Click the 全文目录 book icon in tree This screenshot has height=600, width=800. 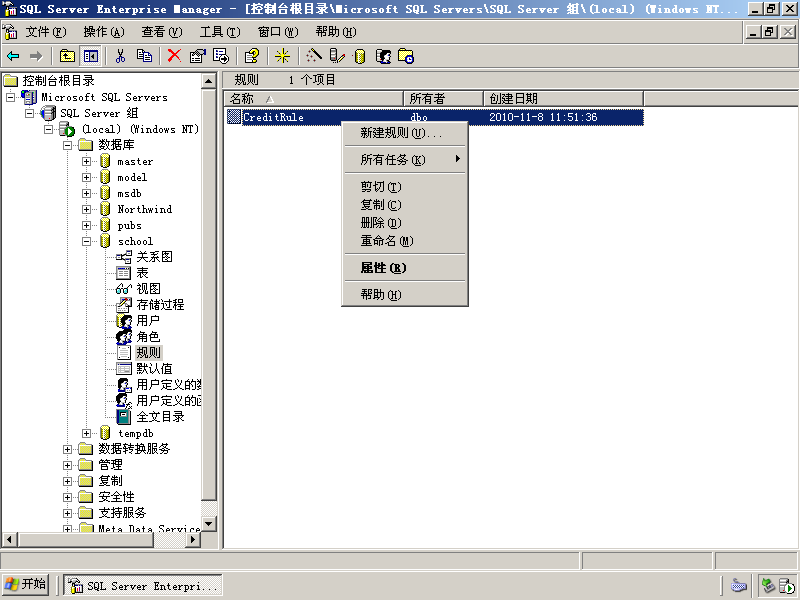[x=123, y=417]
